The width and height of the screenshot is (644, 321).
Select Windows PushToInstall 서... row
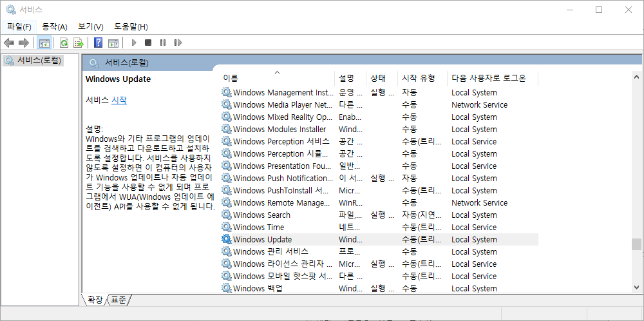tap(379, 190)
